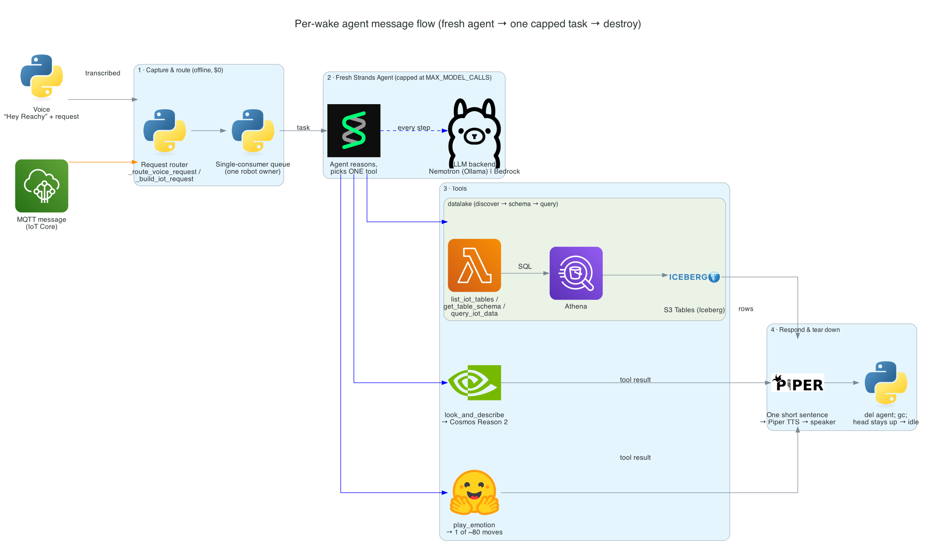Click the "2 · Fresh Strands Agent" cluster label
Screen dimensions: 936x560
pos(409,77)
